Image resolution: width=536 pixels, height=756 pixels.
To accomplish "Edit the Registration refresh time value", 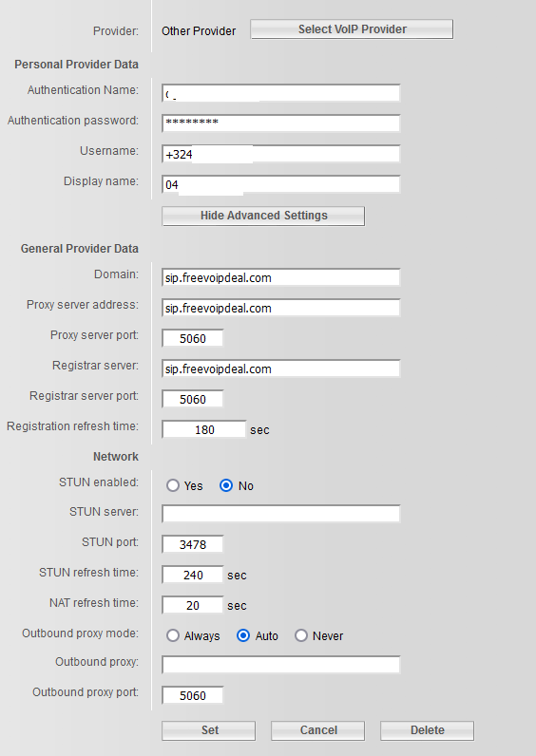I will pyautogui.click(x=203, y=429).
